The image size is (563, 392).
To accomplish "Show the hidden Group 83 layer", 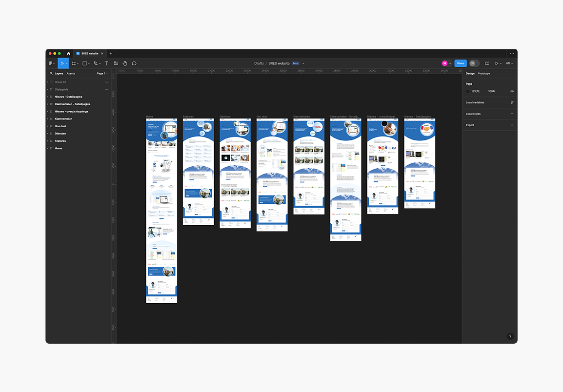I will click(107, 82).
